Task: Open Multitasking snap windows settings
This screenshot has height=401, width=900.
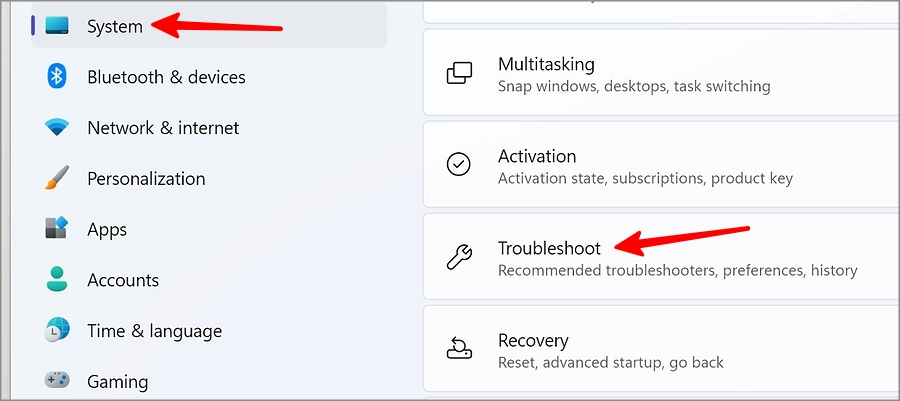Action: coord(661,73)
